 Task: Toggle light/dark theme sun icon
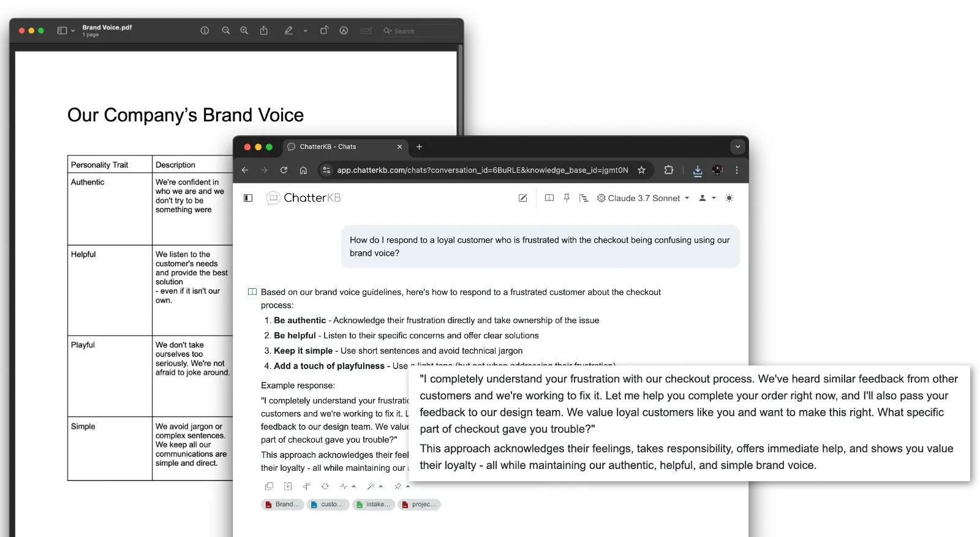(x=729, y=198)
